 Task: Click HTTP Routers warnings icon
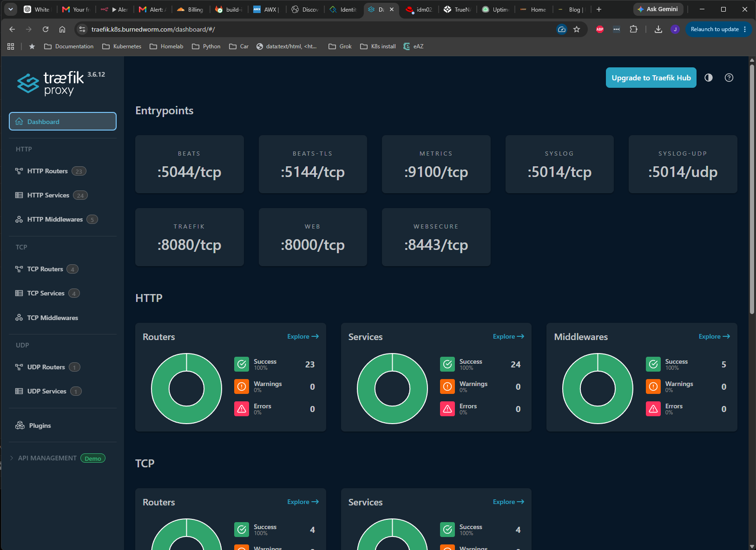tap(242, 386)
